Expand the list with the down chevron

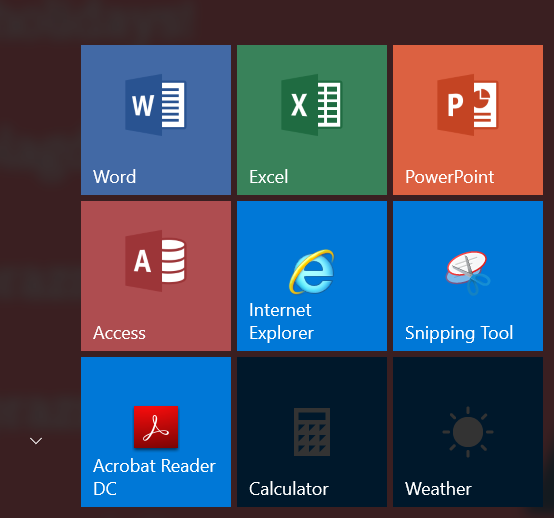click(36, 441)
